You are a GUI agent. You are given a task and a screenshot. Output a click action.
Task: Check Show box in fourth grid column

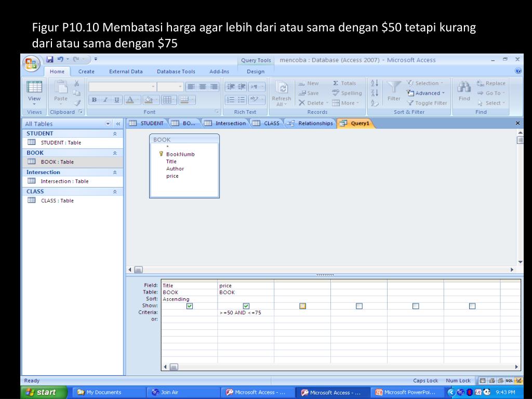point(359,306)
